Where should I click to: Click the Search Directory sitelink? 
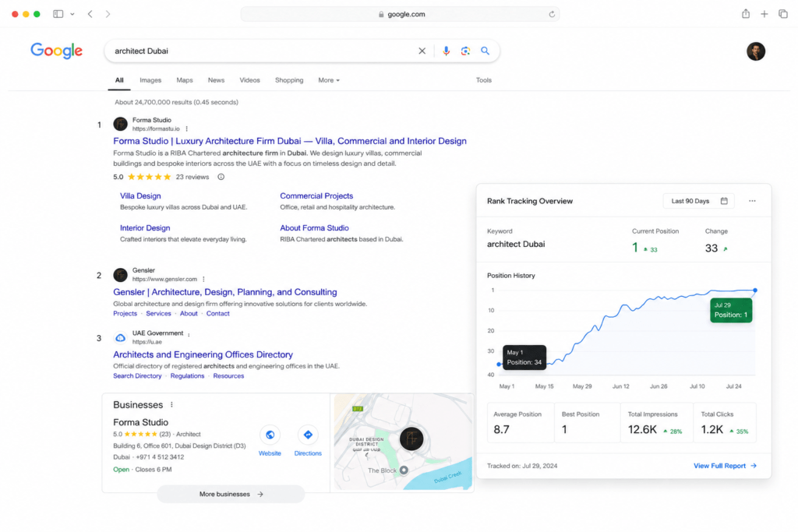(x=137, y=376)
